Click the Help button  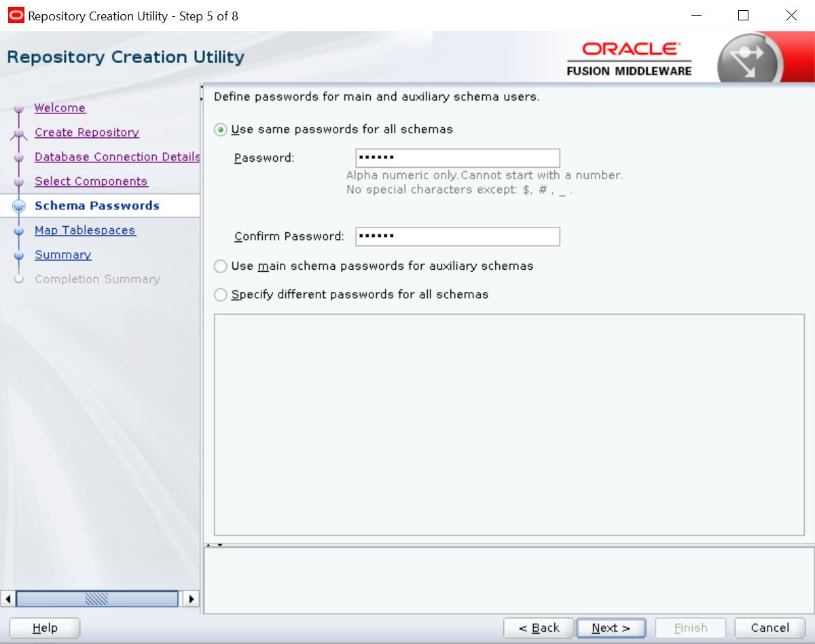coord(45,628)
